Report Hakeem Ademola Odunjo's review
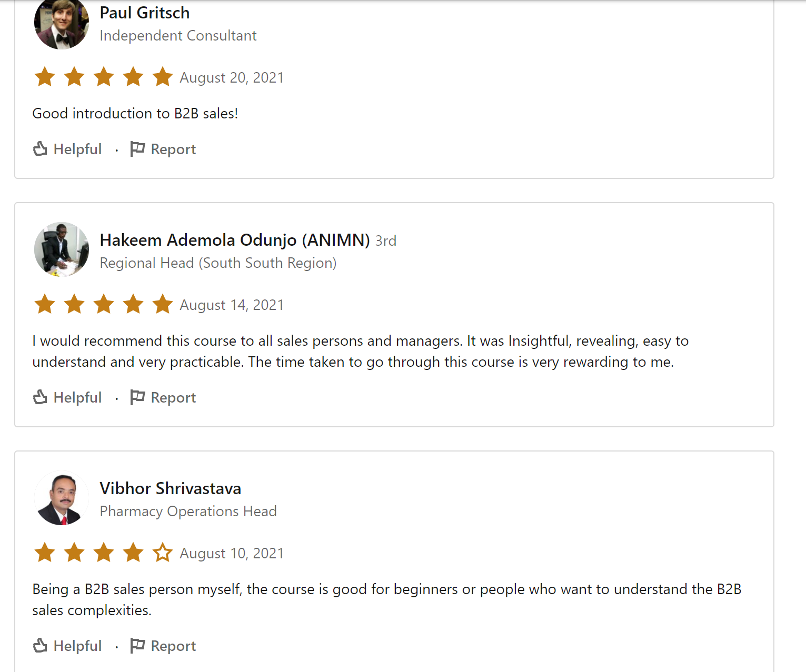The image size is (806, 672). click(163, 397)
